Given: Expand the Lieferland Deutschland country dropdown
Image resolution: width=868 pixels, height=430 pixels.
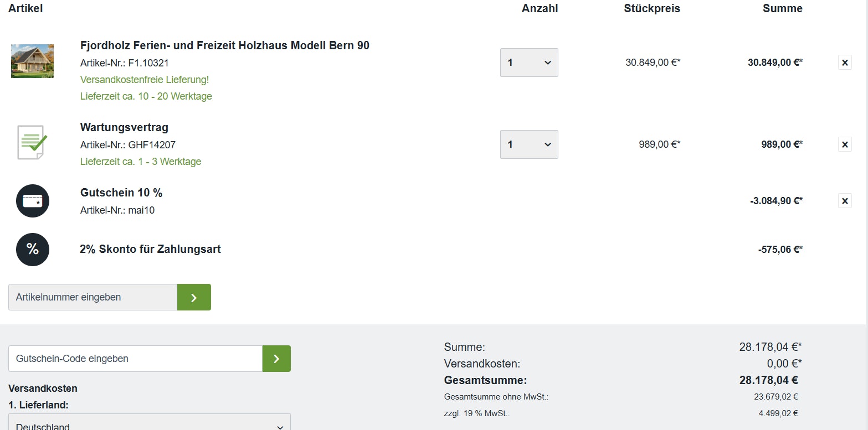Looking at the screenshot, I should (x=150, y=425).
